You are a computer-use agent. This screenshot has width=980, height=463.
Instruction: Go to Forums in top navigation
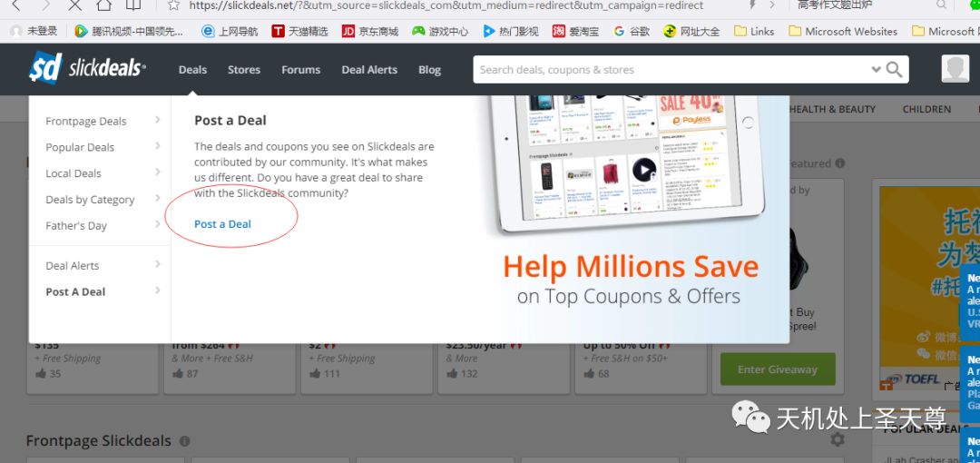pyautogui.click(x=300, y=70)
